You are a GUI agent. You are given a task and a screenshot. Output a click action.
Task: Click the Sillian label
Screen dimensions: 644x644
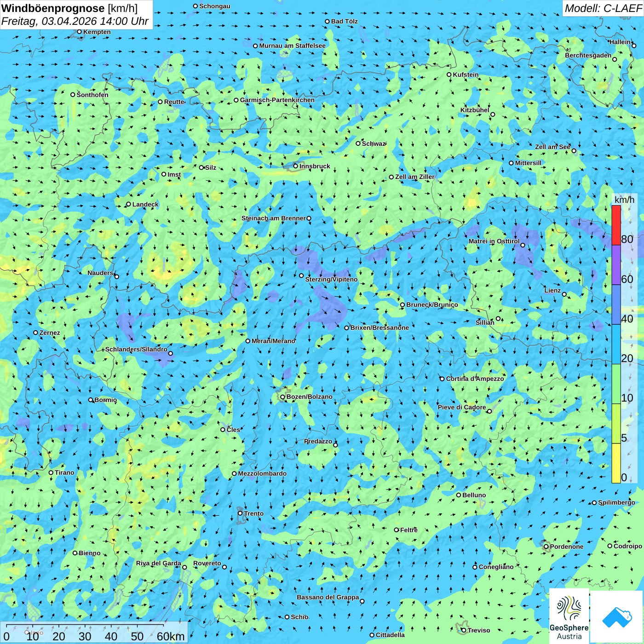(x=485, y=322)
